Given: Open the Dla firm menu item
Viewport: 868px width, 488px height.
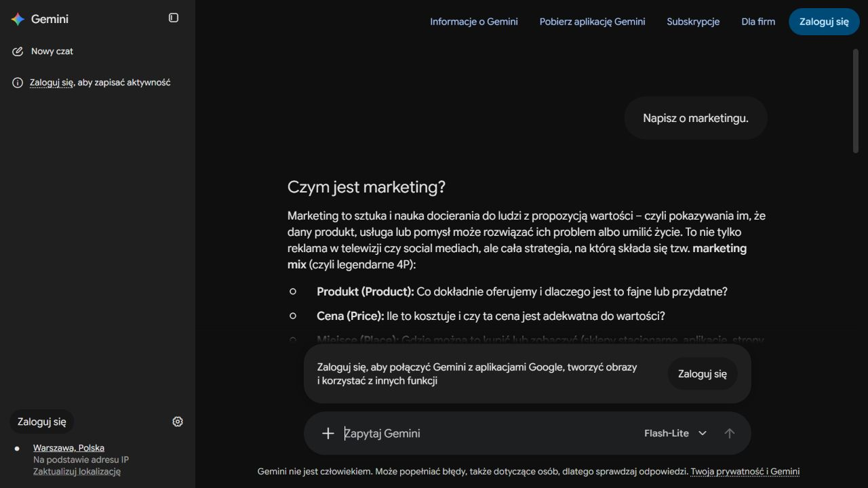Looking at the screenshot, I should (x=758, y=22).
